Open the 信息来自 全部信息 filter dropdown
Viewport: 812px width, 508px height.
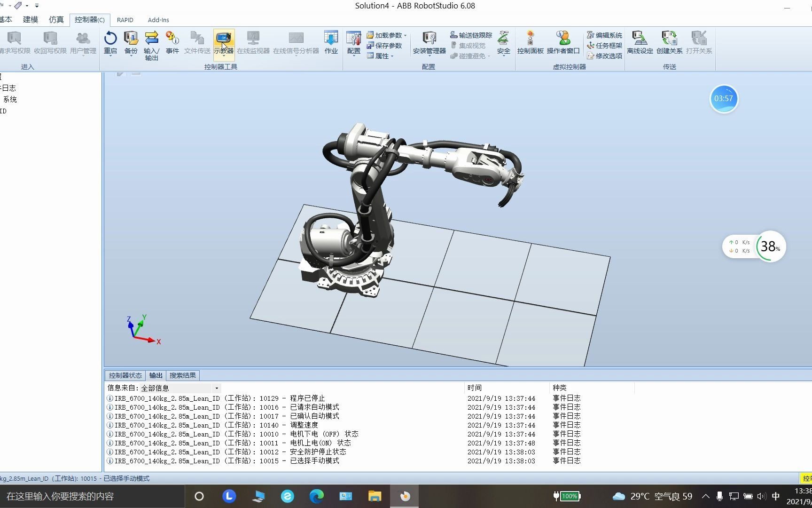(x=217, y=388)
